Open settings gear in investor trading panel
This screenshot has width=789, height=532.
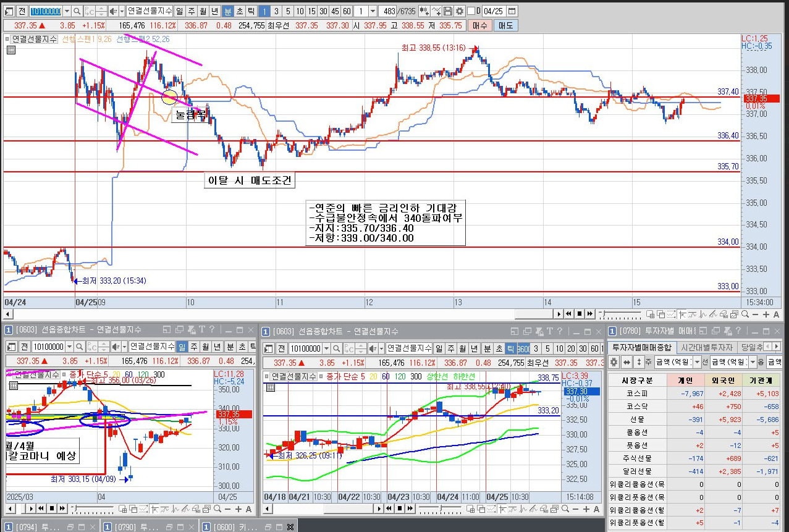point(614,362)
